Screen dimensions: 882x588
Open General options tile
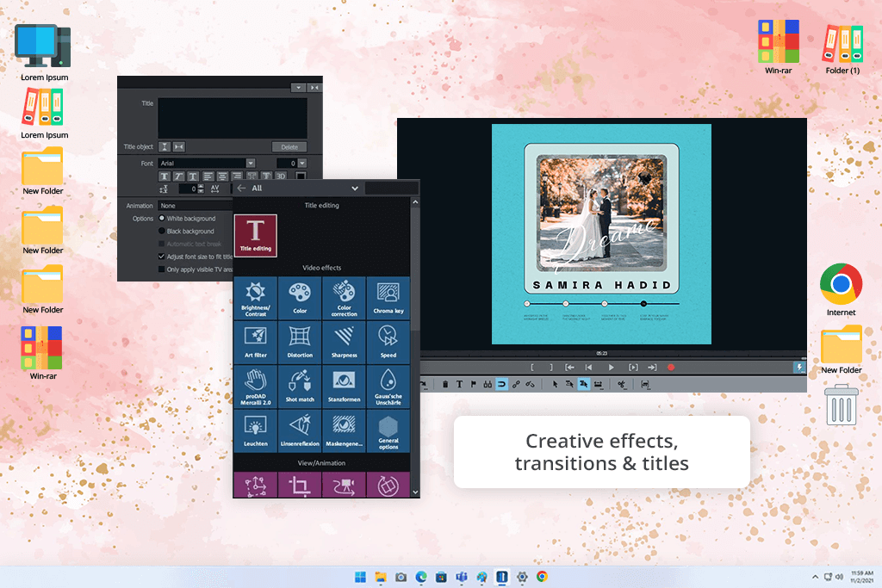[x=388, y=431]
